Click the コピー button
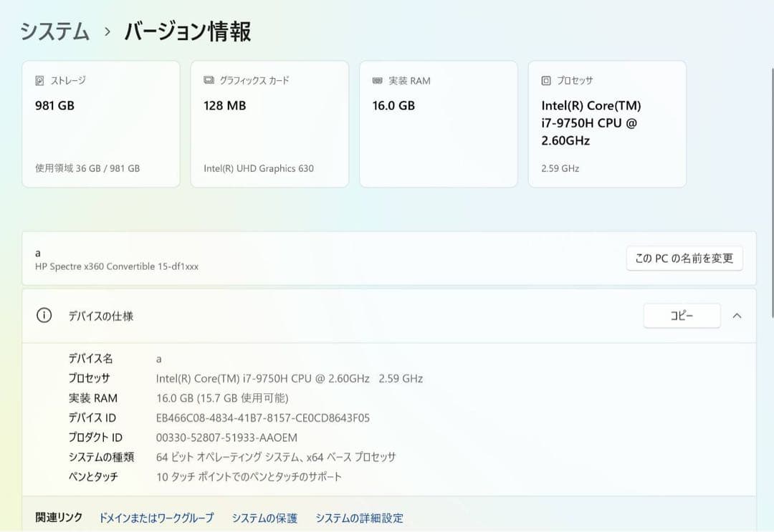774x532 pixels. click(x=682, y=315)
